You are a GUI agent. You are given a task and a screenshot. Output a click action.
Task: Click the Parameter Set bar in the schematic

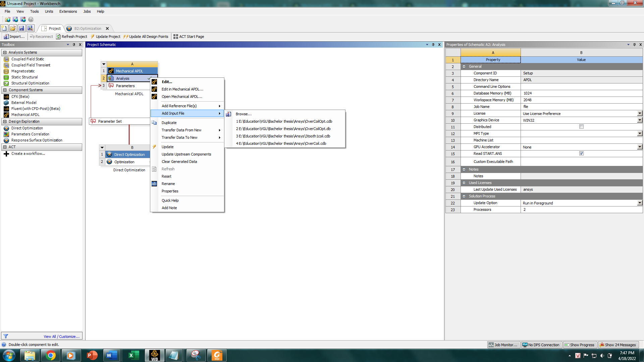[119, 121]
